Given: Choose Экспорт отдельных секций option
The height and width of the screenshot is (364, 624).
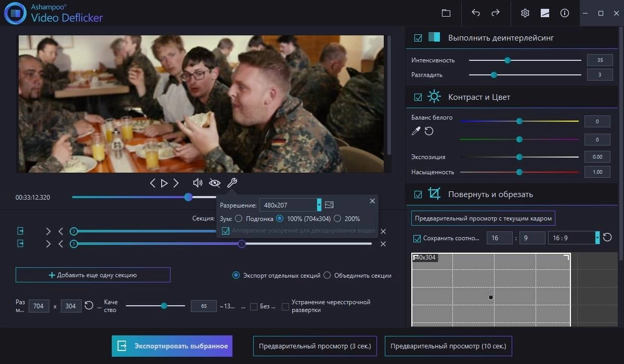Looking at the screenshot, I should click(236, 275).
